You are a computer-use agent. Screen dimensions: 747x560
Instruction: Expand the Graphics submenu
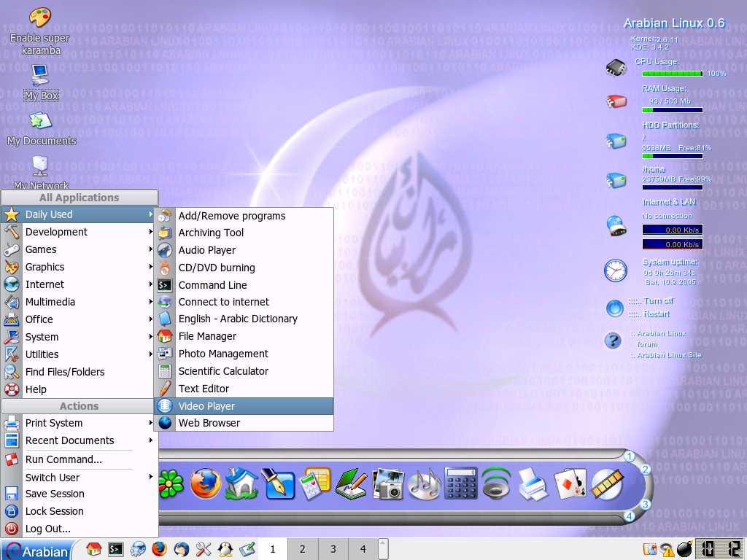(x=79, y=267)
